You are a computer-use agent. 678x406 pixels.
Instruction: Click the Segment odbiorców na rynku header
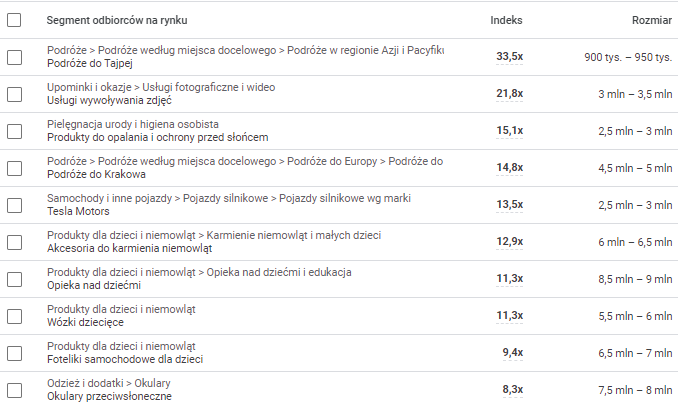(x=117, y=20)
